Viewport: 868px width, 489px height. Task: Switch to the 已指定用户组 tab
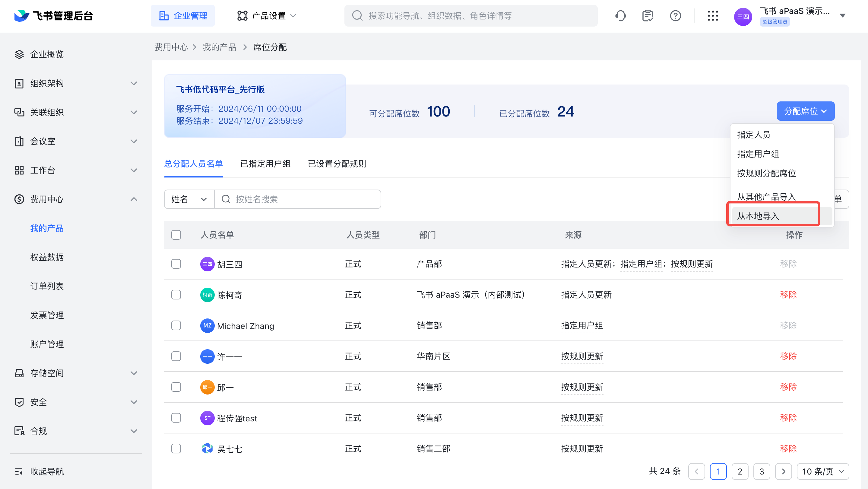point(265,164)
